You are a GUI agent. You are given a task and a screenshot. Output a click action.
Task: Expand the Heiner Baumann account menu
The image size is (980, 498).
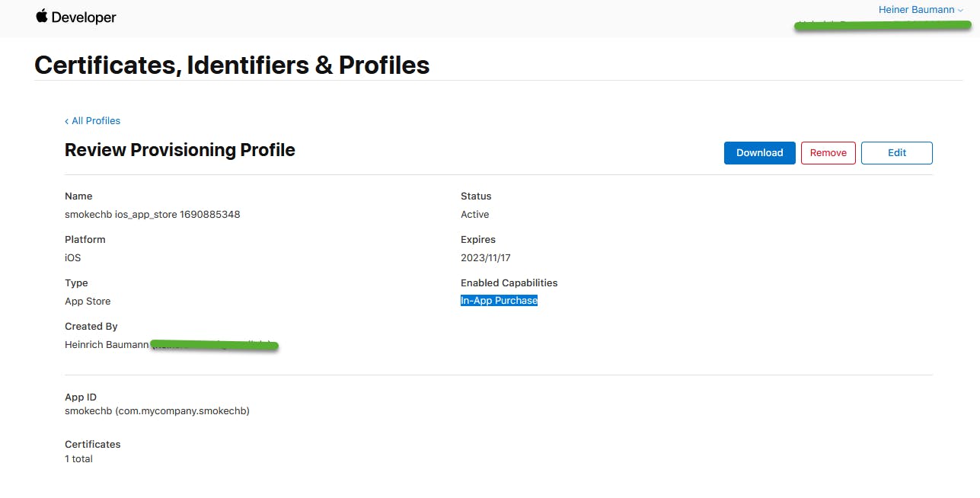(x=920, y=10)
